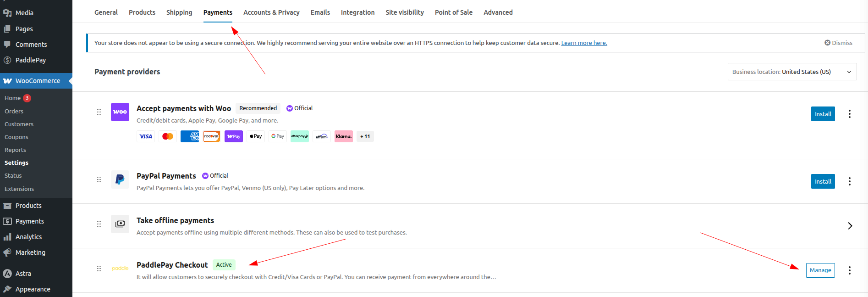Image resolution: width=868 pixels, height=297 pixels.
Task: Expand Take offline payments chevron
Action: tap(850, 226)
